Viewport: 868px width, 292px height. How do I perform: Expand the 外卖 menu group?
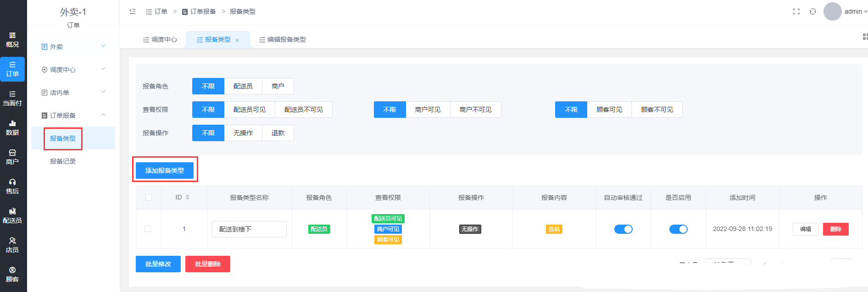[x=73, y=46]
